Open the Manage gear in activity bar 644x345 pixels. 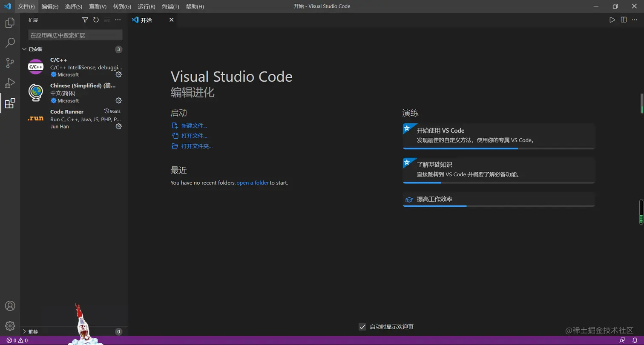[10, 326]
